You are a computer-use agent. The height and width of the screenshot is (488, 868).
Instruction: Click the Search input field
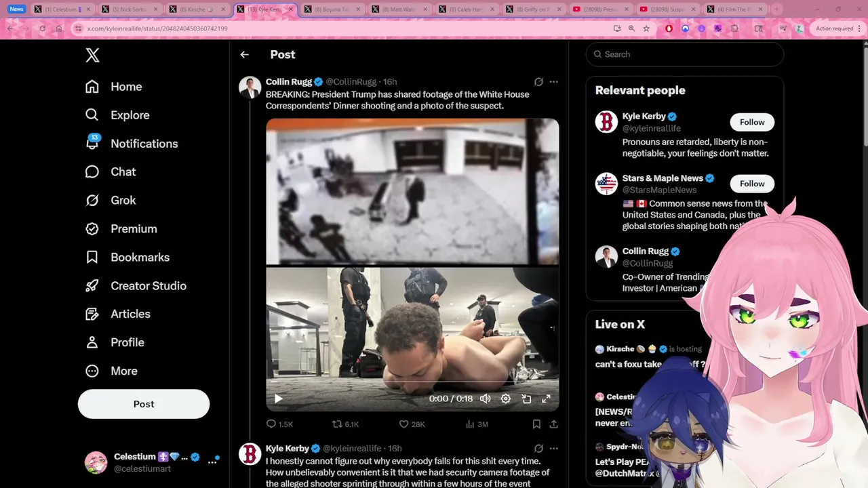pyautogui.click(x=685, y=54)
